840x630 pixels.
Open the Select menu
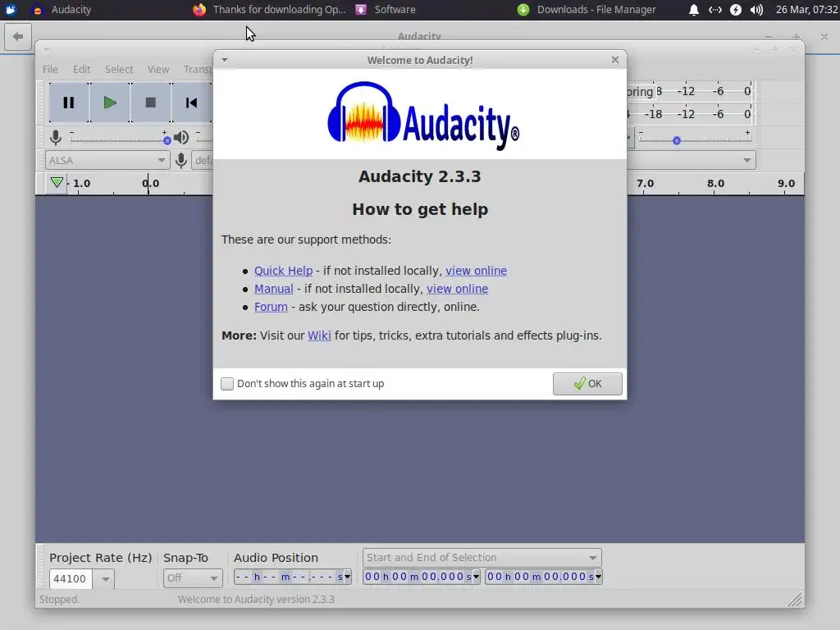tap(119, 69)
